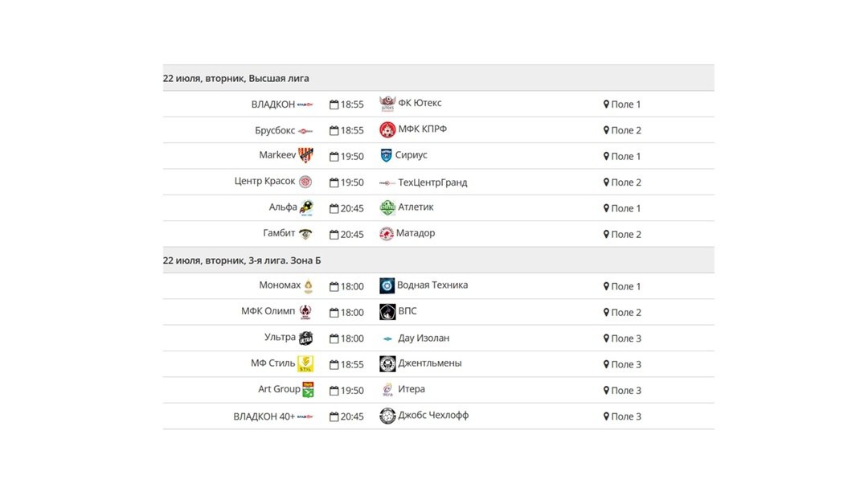Click the Матадор team logo
Viewport: 868px width, 488px height.
(387, 234)
